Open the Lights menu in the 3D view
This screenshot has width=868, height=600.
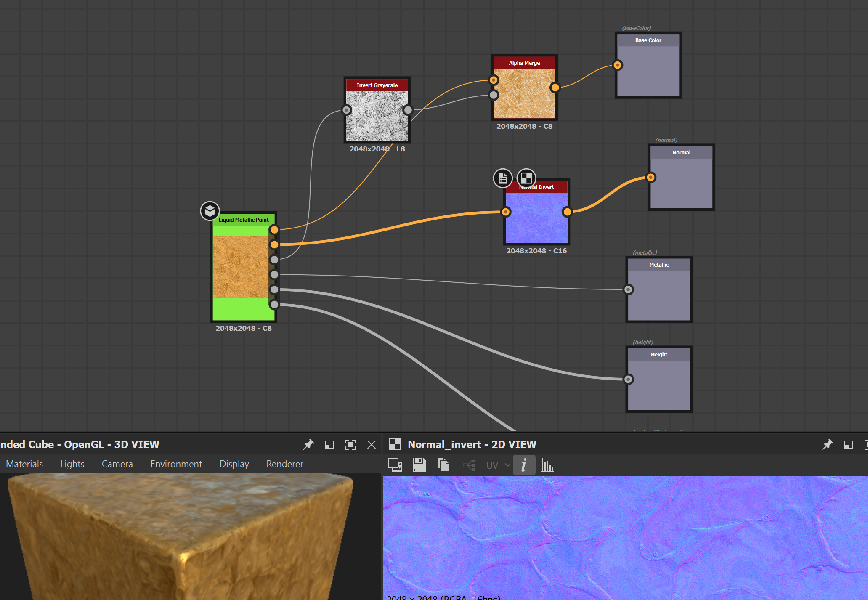point(72,464)
